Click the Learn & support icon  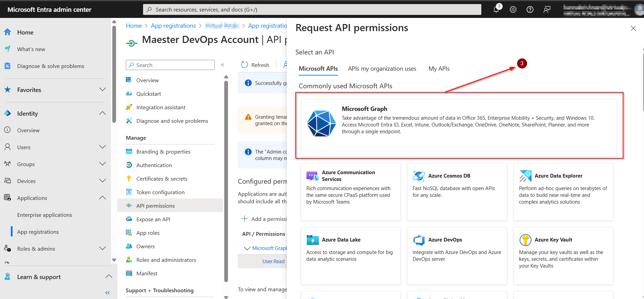point(7,276)
